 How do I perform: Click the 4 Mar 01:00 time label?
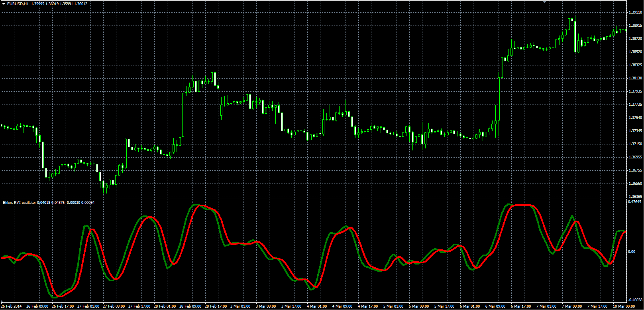click(317, 306)
